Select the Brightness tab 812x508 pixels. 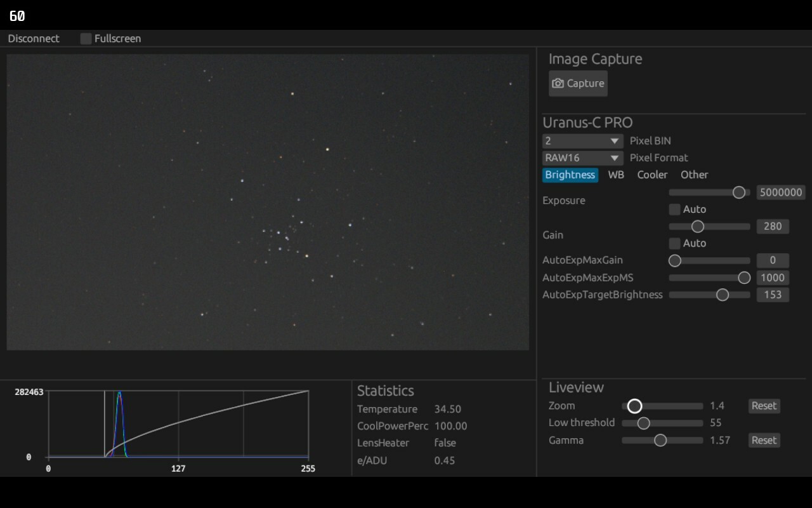tap(570, 175)
